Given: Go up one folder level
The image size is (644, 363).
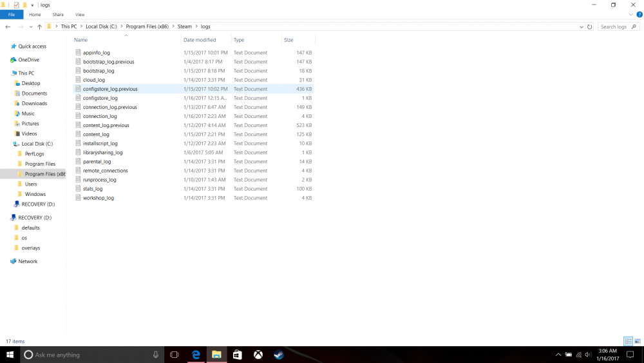Looking at the screenshot, I should pos(39,26).
